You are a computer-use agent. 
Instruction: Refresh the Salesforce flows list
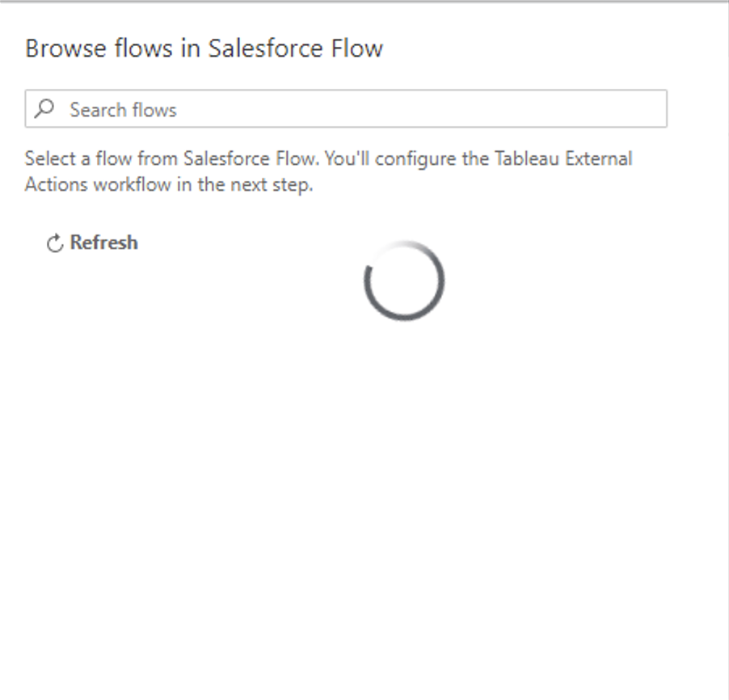point(92,242)
